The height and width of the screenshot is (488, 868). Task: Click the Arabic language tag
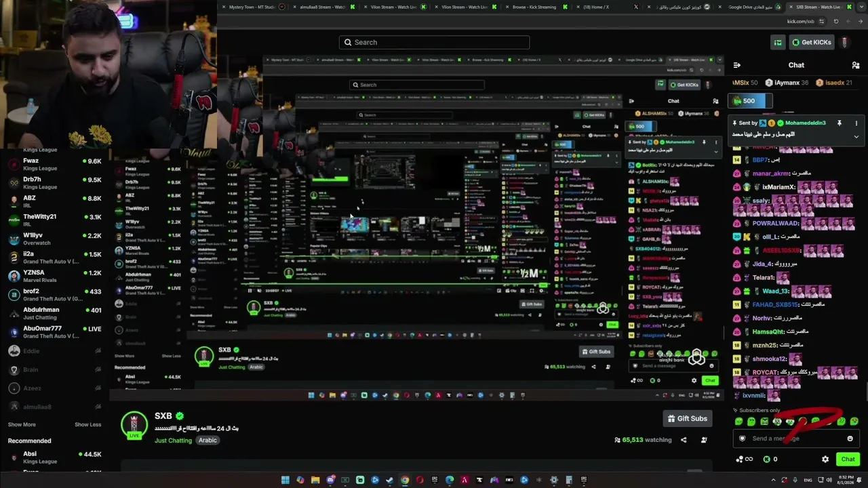click(x=208, y=441)
